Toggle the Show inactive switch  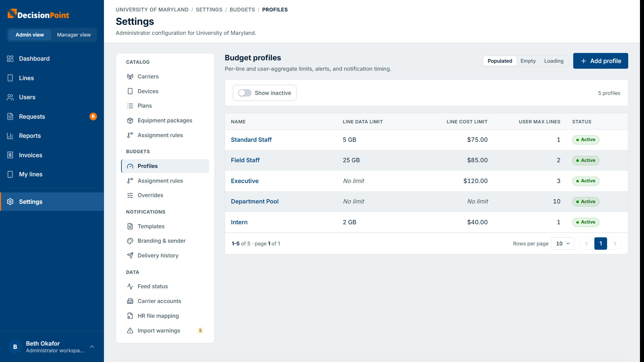point(245,93)
